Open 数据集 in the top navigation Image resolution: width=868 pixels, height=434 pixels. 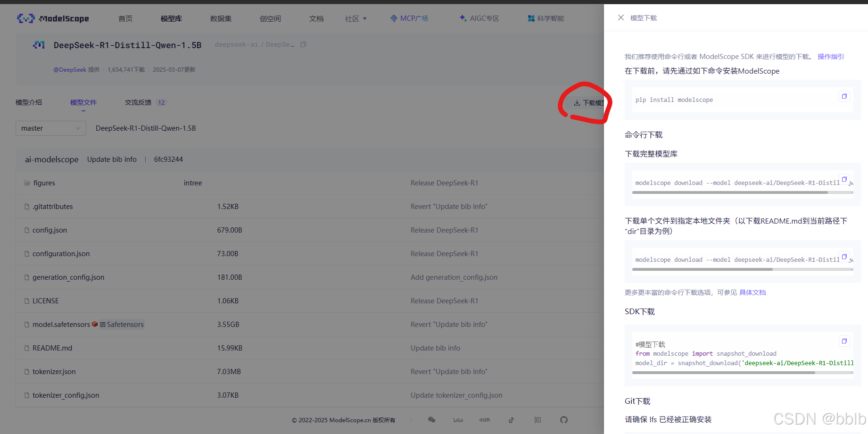(x=221, y=18)
